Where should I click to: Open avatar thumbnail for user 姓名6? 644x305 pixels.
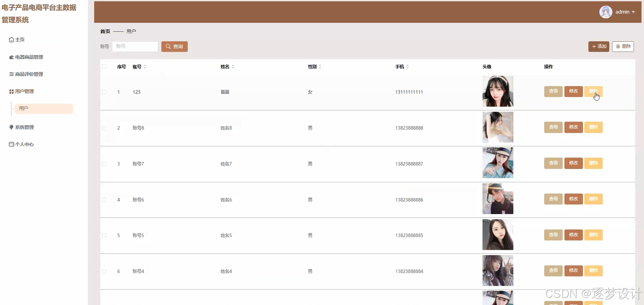click(498, 199)
